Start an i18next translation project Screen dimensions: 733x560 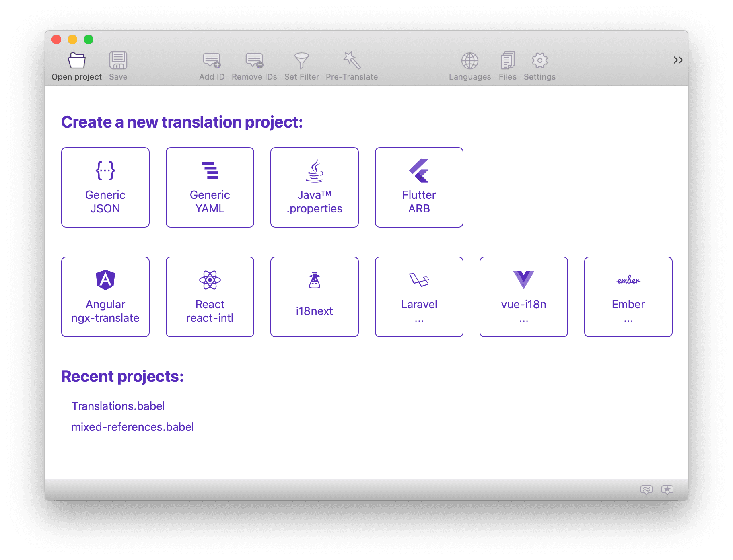click(x=314, y=297)
